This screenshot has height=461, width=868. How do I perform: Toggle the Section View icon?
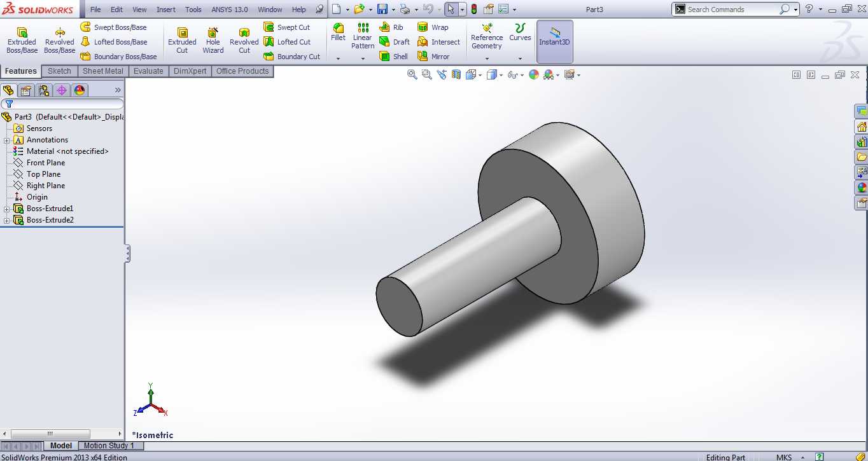tap(456, 74)
